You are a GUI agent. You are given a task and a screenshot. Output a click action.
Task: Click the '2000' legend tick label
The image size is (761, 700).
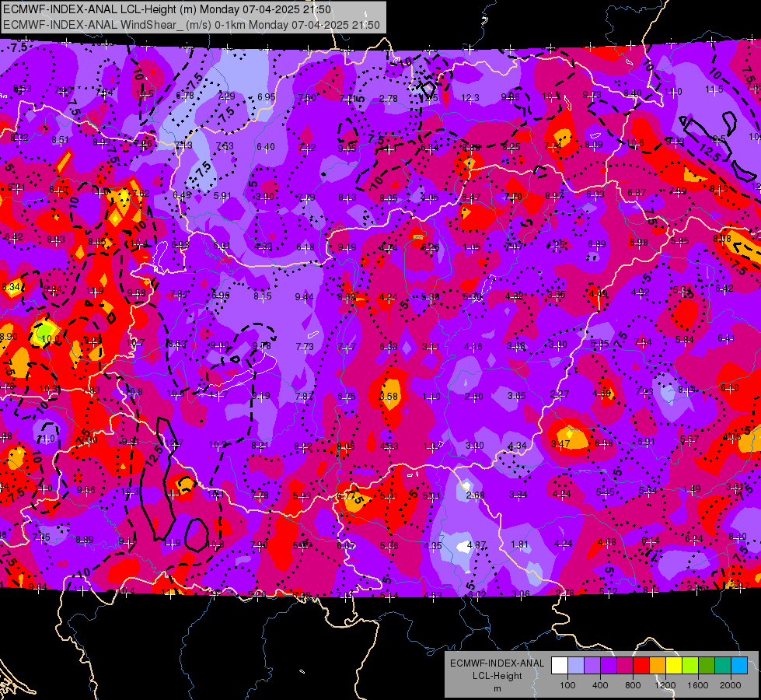tap(731, 685)
